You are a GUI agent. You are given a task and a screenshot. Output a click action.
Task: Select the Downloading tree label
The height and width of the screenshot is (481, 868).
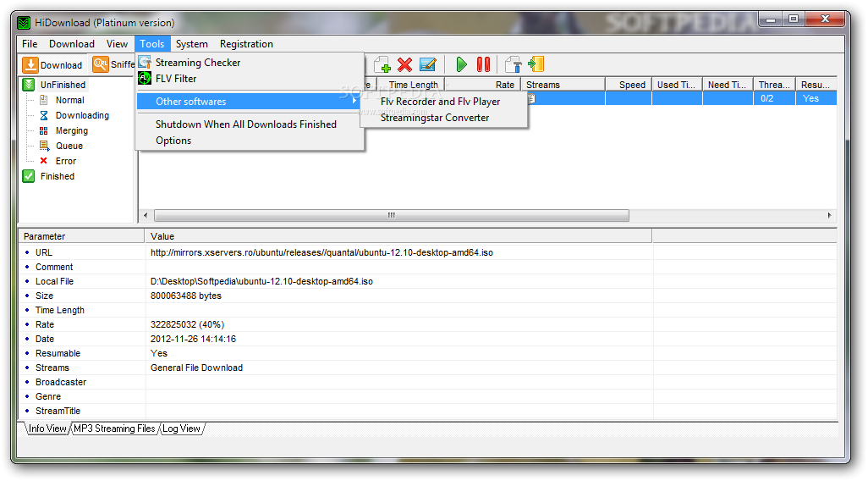point(82,115)
